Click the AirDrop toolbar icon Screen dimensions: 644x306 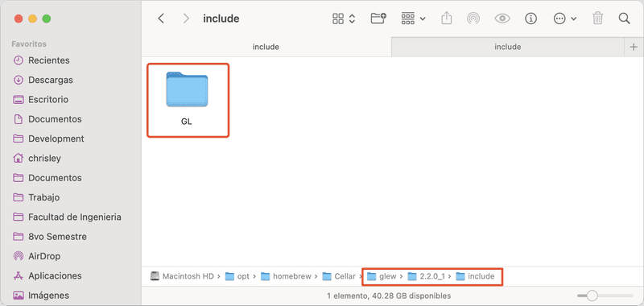click(x=473, y=19)
